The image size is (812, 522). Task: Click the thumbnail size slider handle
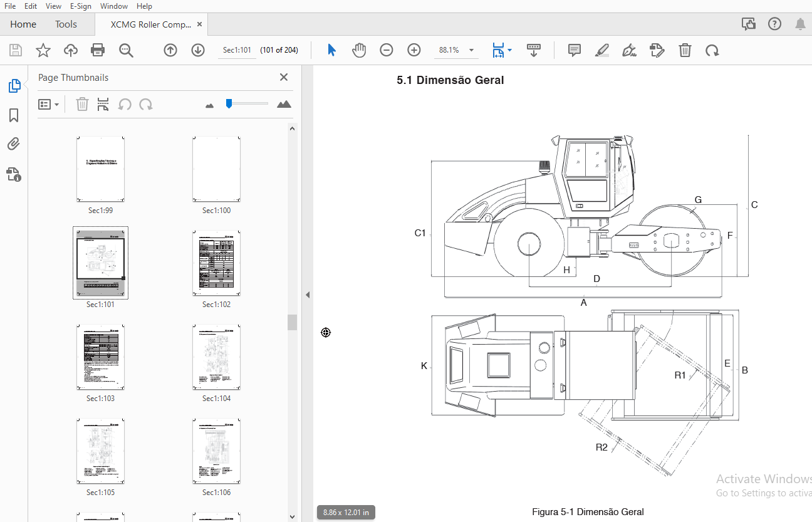229,103
